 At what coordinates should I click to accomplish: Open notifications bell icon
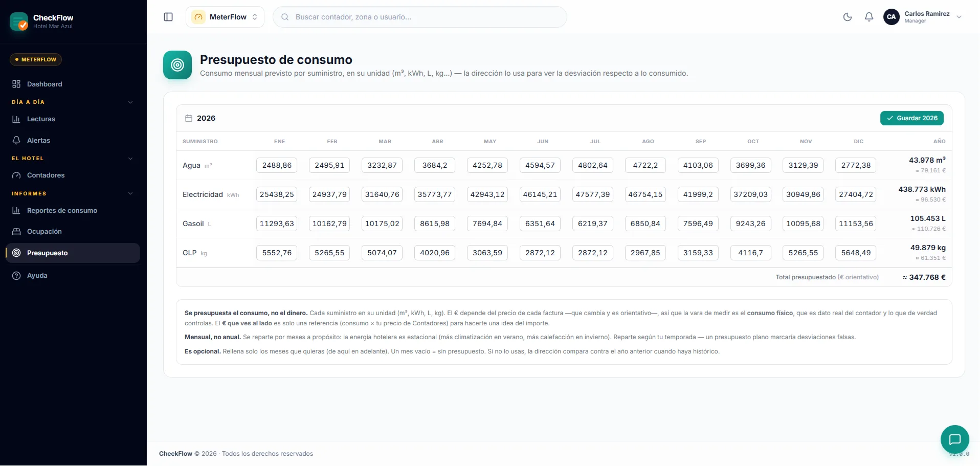click(x=869, y=17)
